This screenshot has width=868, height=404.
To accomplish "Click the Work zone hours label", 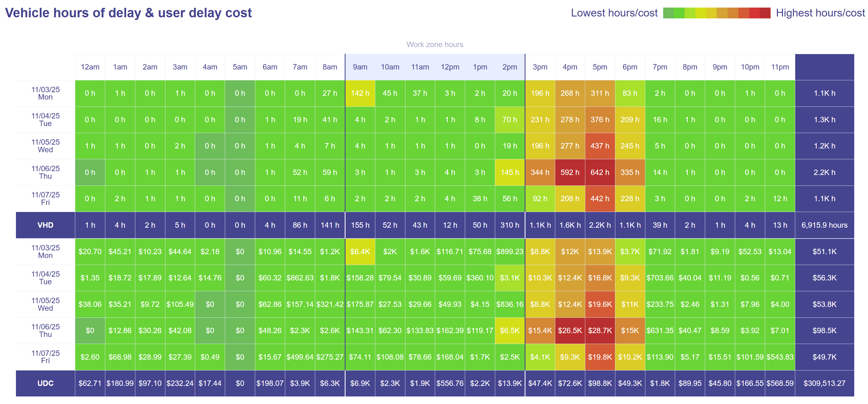I will [435, 44].
